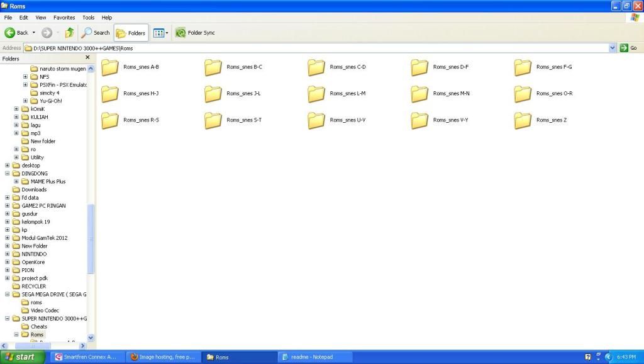Expand the Yu-Gi-Oh! tree node
Image resolution: width=644 pixels, height=364 pixels.
(25, 101)
